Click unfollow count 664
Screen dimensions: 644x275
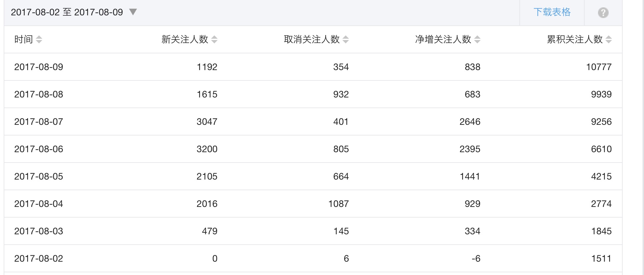click(341, 176)
